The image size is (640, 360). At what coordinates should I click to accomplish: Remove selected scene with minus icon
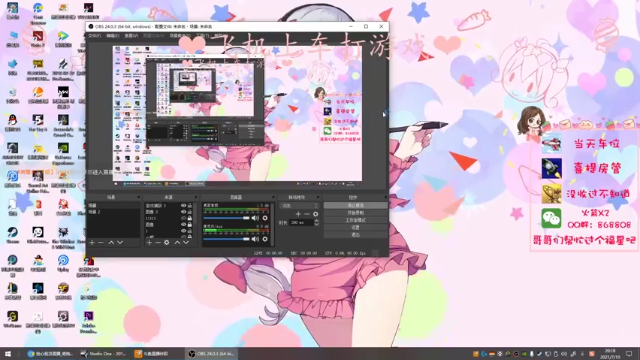coord(101,242)
